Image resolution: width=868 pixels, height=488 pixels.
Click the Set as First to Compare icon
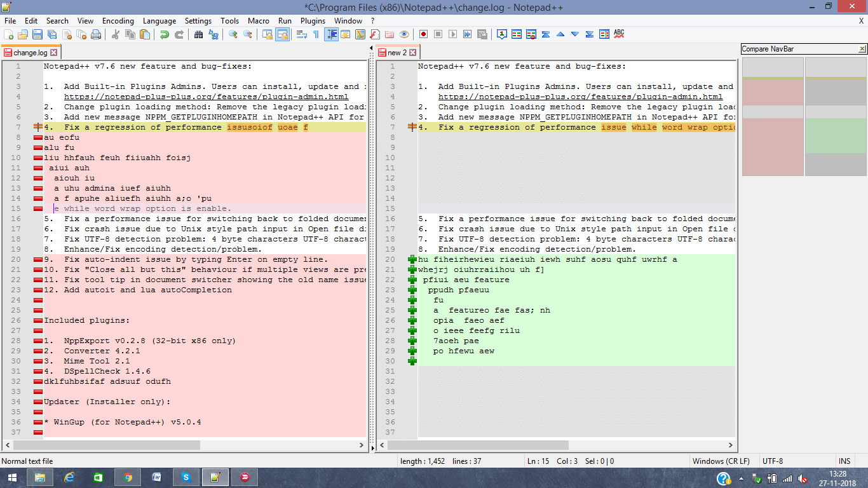(x=502, y=34)
